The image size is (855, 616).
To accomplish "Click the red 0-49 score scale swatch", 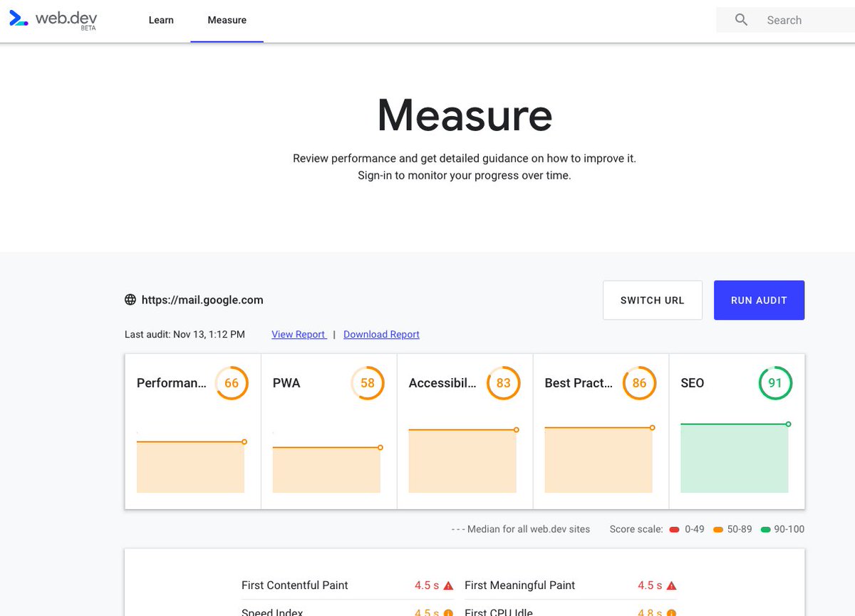I will point(674,529).
